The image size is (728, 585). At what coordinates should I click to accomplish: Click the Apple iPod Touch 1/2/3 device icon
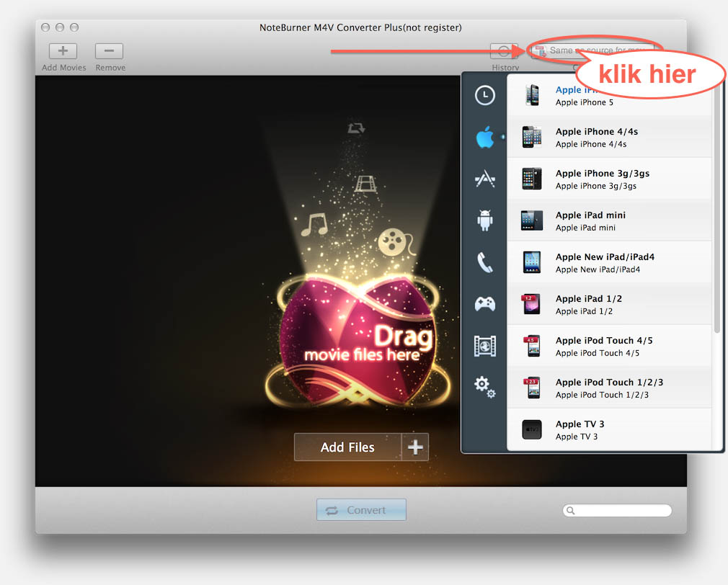click(532, 388)
